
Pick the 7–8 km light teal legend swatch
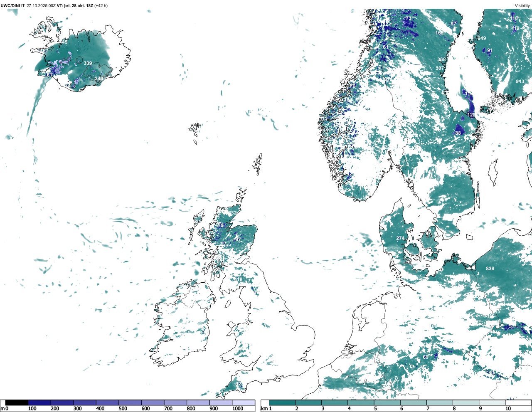click(x=440, y=402)
